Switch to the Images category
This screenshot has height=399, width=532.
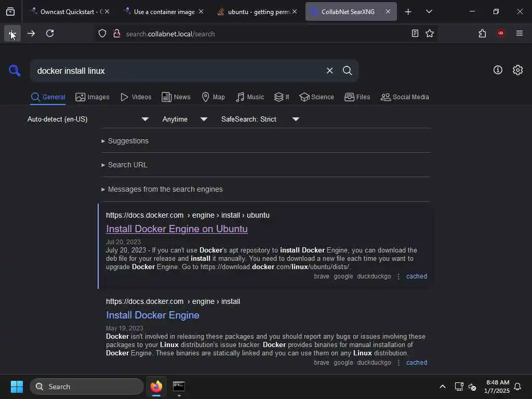point(92,97)
